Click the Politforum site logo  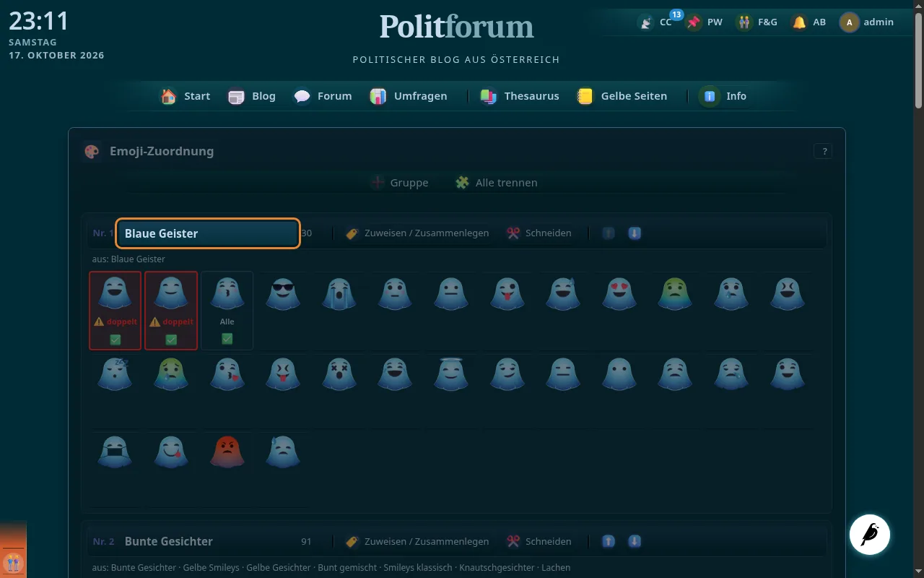pos(456,27)
